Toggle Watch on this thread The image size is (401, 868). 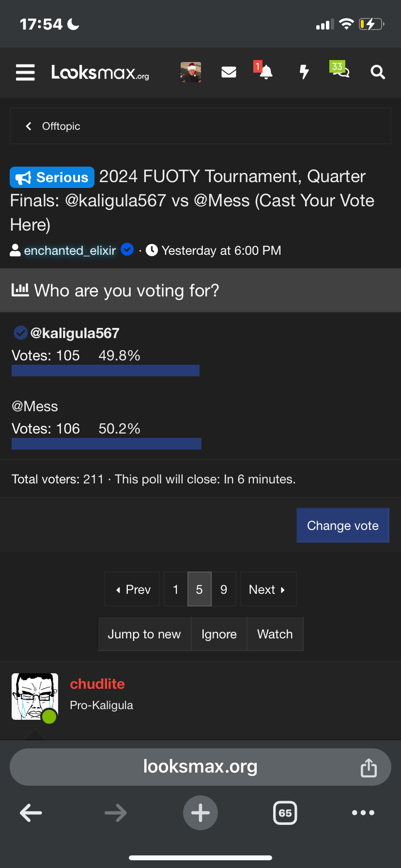point(275,634)
